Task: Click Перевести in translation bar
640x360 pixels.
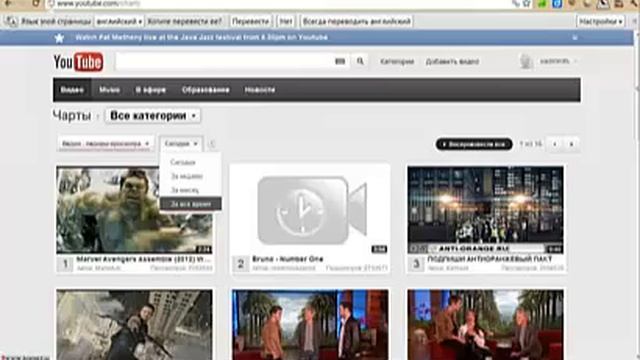Action: pos(250,21)
